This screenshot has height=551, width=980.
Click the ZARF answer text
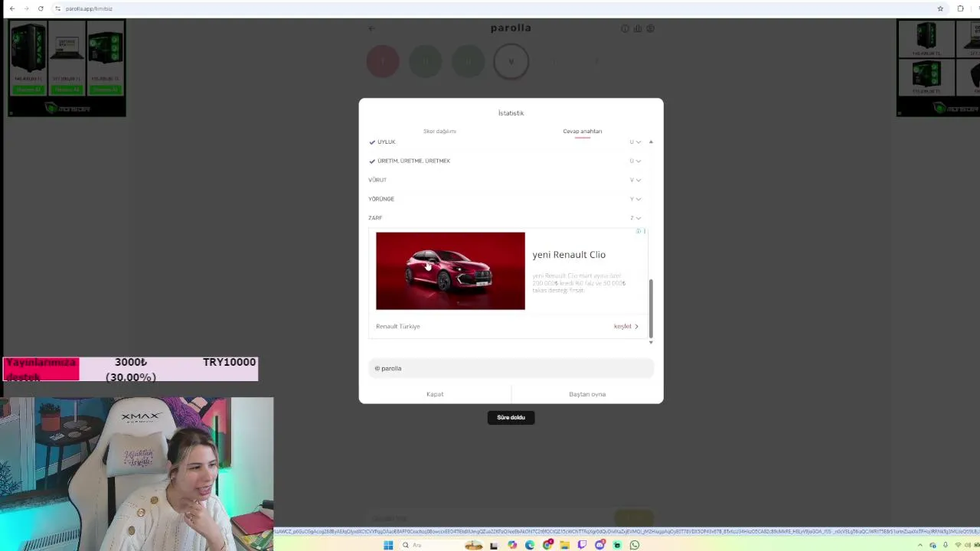click(x=375, y=218)
